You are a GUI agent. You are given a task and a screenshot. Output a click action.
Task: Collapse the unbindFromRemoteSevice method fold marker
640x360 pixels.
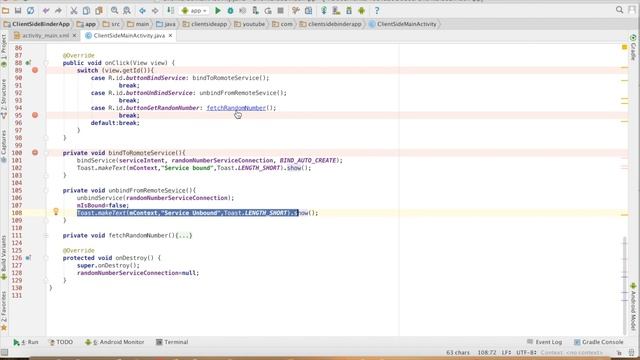point(46,190)
